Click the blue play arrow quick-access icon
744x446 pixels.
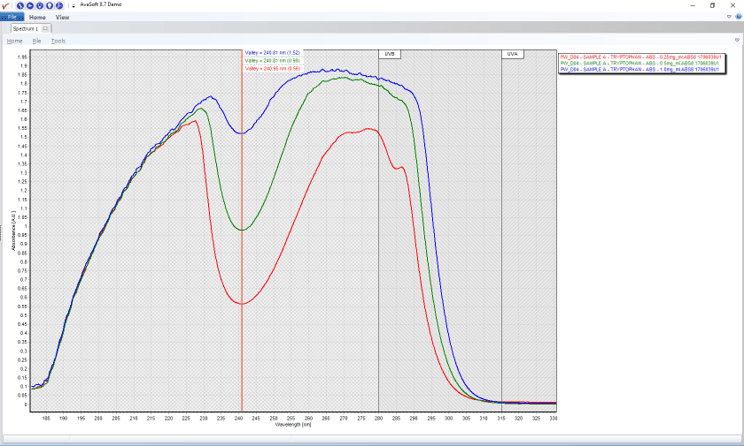[30, 6]
